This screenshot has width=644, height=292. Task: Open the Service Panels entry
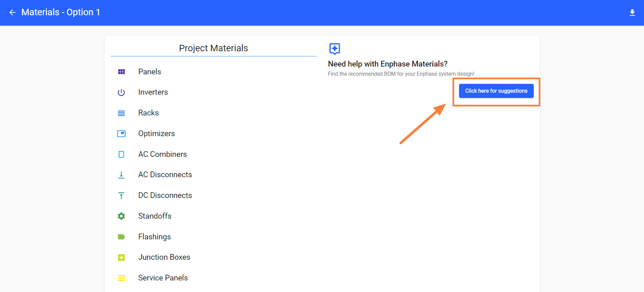(x=163, y=278)
